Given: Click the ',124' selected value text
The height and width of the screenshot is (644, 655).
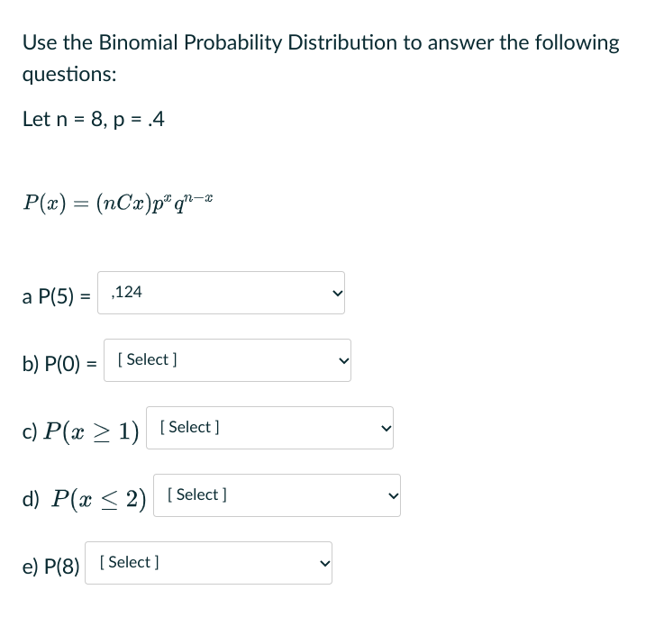Looking at the screenshot, I should [x=126, y=292].
